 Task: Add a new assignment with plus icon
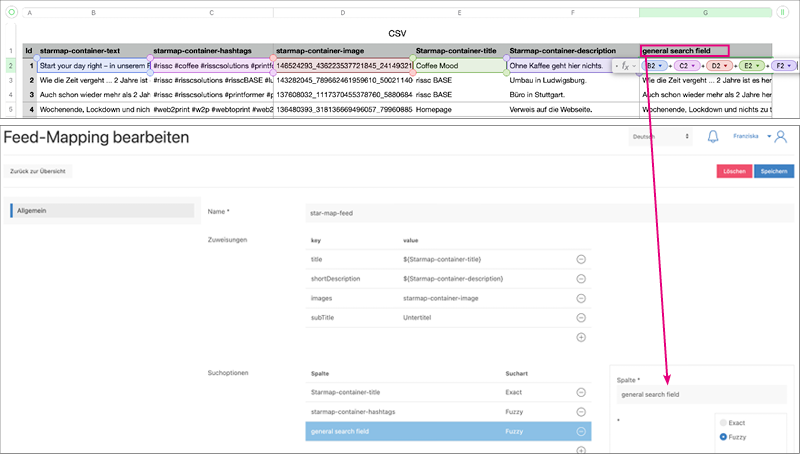(581, 337)
